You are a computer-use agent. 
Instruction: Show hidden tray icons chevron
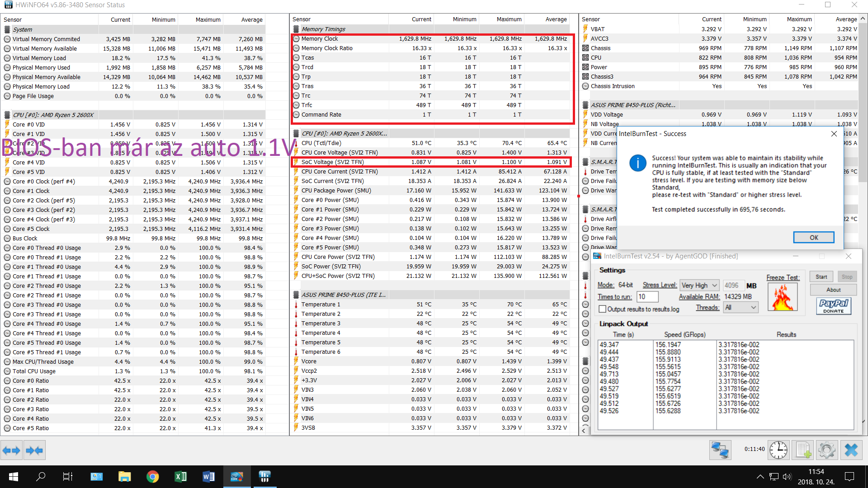click(760, 477)
